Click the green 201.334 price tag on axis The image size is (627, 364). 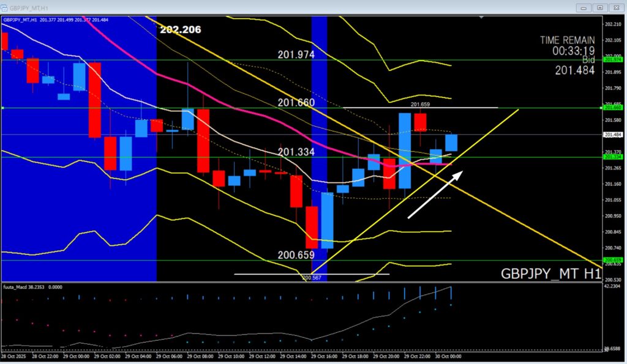[613, 157]
